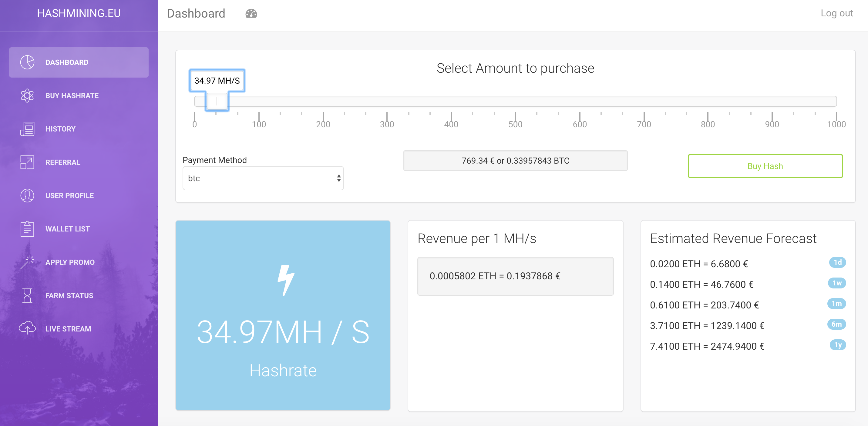Viewport: 868px width, 426px height.
Task: Click the 1y forecast badge
Action: [x=838, y=345]
